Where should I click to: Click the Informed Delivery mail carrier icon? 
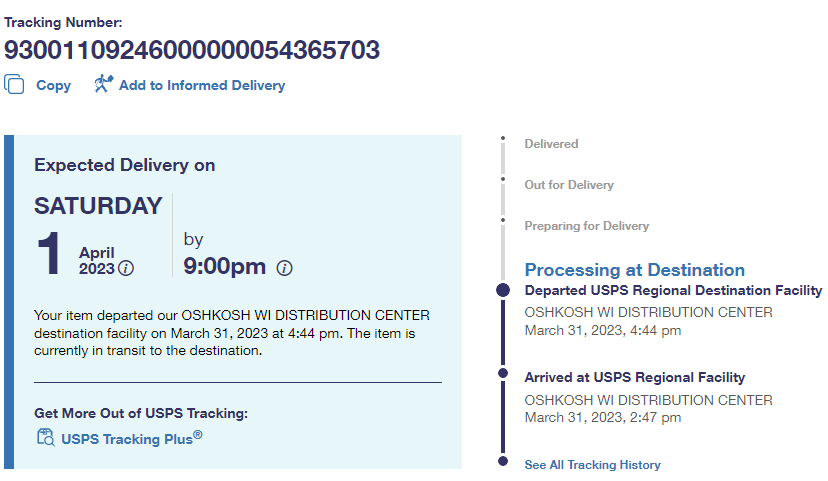point(103,85)
